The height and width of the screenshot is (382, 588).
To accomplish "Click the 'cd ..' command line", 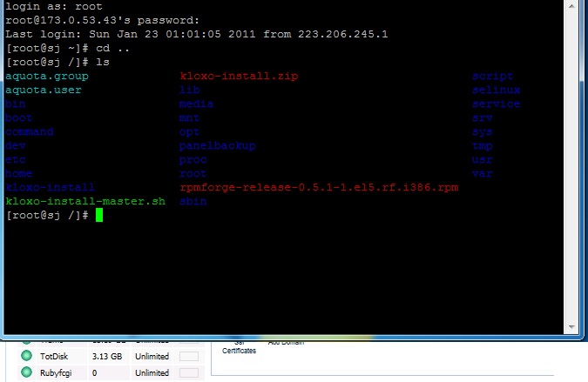I will point(67,49).
